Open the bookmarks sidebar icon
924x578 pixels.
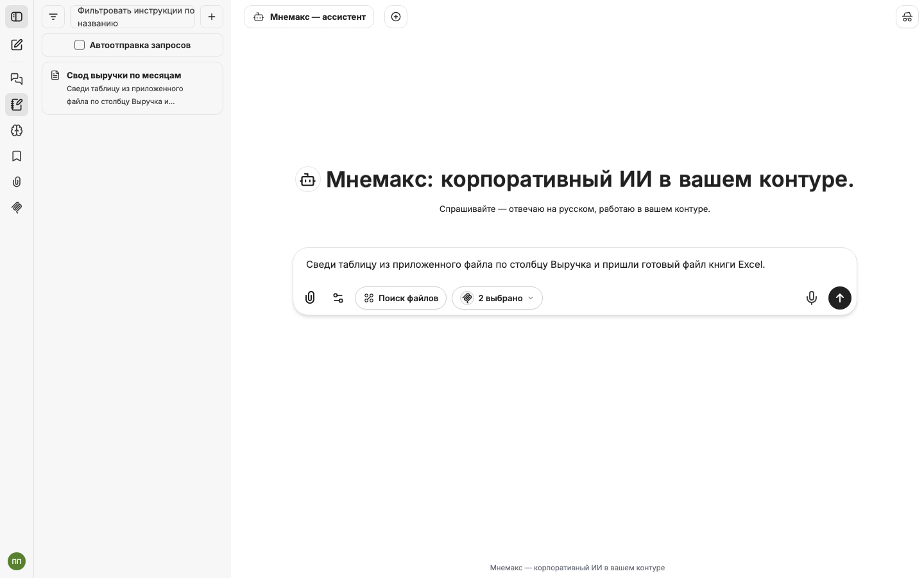point(17,156)
